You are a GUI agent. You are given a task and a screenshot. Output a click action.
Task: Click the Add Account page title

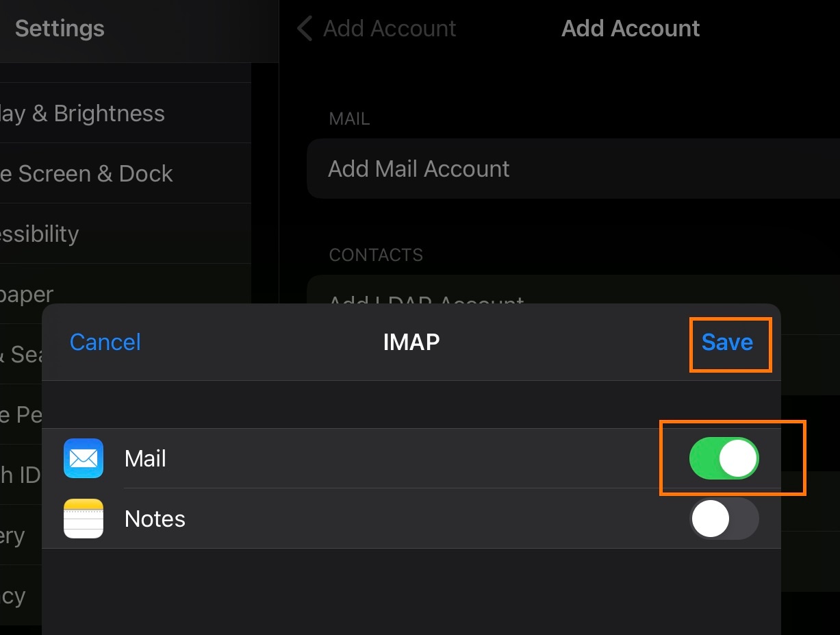tap(630, 28)
